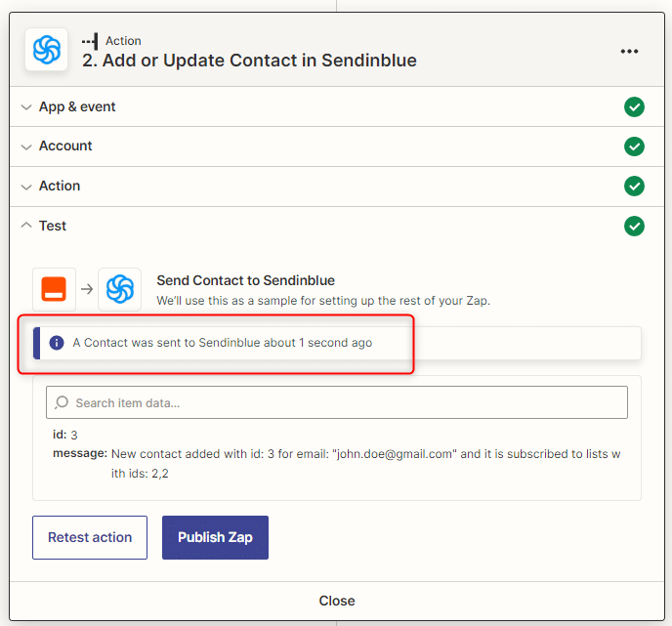Viewport: 672px width, 626px height.
Task: Click the Publish Zap button
Action: pyautogui.click(x=215, y=537)
